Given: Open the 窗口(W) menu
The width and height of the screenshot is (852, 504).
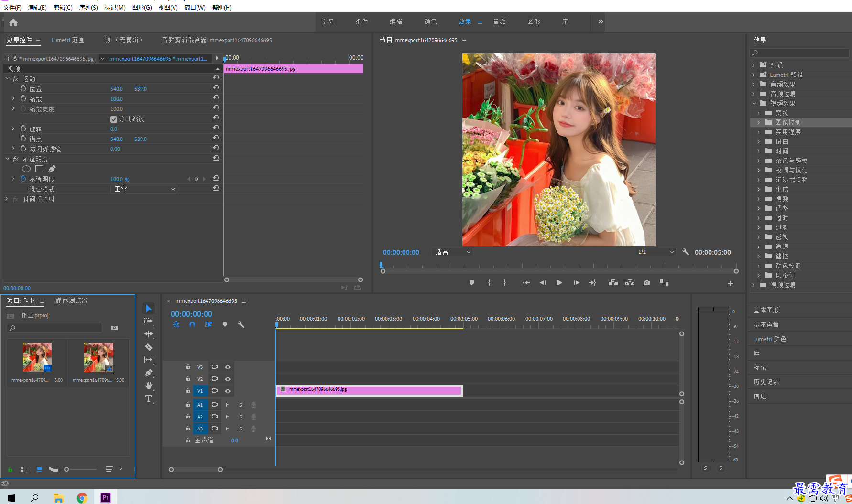Looking at the screenshot, I should [x=195, y=7].
